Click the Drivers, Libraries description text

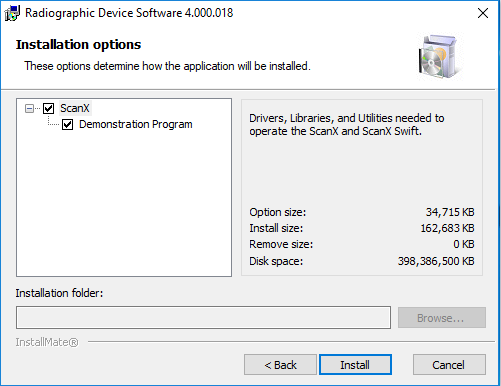pyautogui.click(x=347, y=125)
